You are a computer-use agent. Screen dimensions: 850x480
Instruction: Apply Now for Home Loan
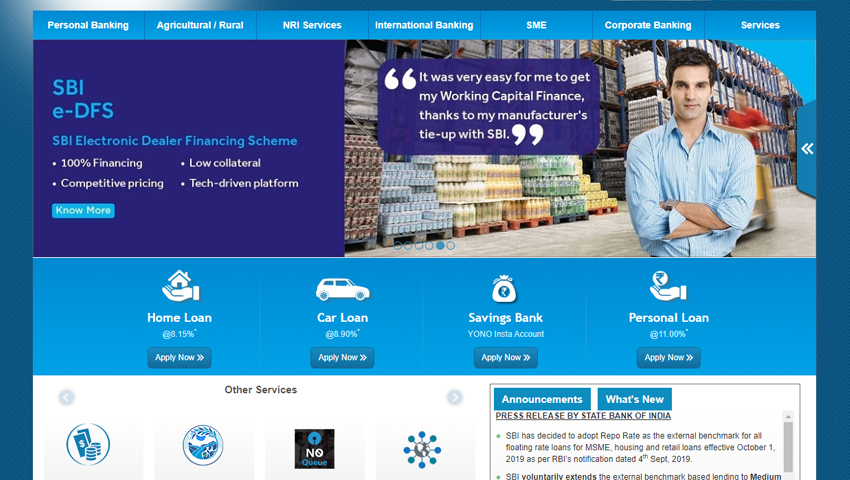(x=179, y=357)
